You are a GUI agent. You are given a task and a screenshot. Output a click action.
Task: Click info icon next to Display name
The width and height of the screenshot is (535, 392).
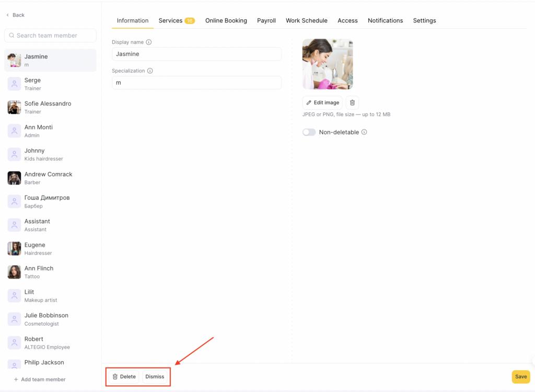[x=149, y=42]
